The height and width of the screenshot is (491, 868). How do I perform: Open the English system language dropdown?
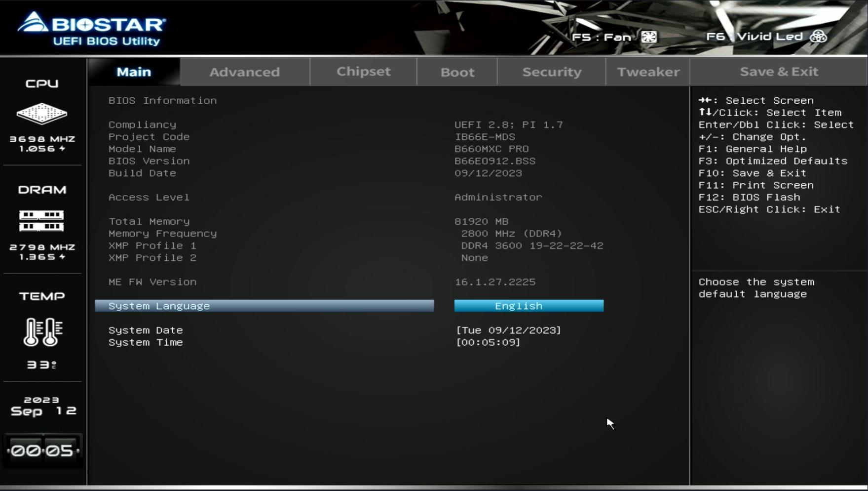pyautogui.click(x=528, y=306)
